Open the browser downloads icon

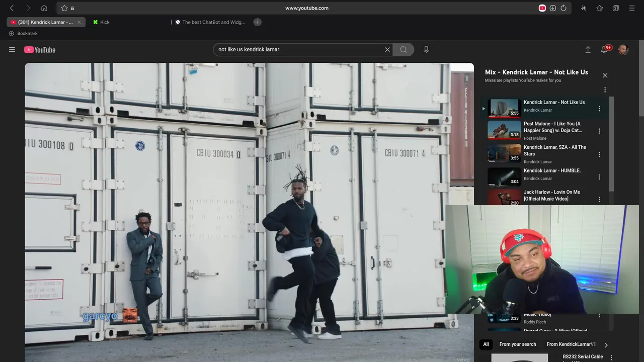pyautogui.click(x=552, y=8)
